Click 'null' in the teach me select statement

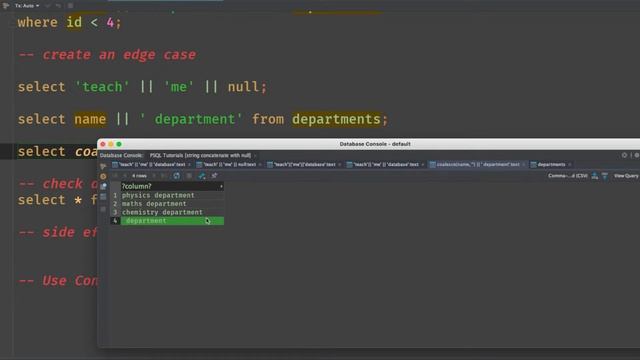tap(243, 87)
